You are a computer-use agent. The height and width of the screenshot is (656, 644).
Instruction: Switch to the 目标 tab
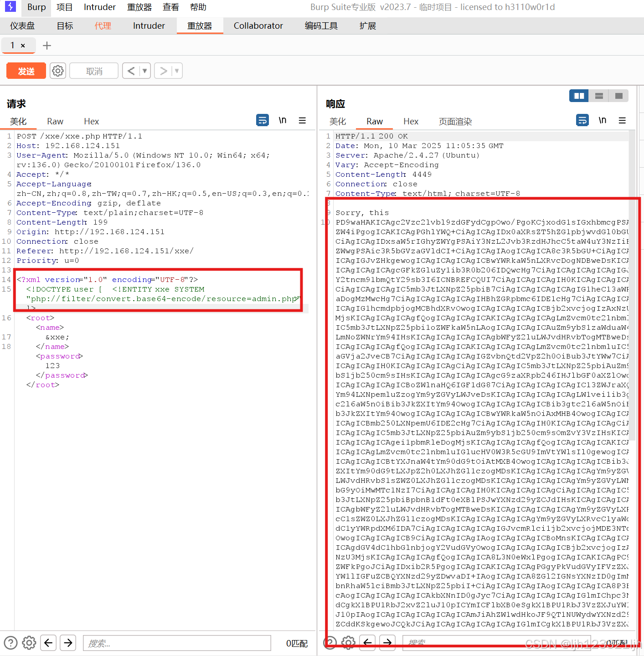point(65,26)
